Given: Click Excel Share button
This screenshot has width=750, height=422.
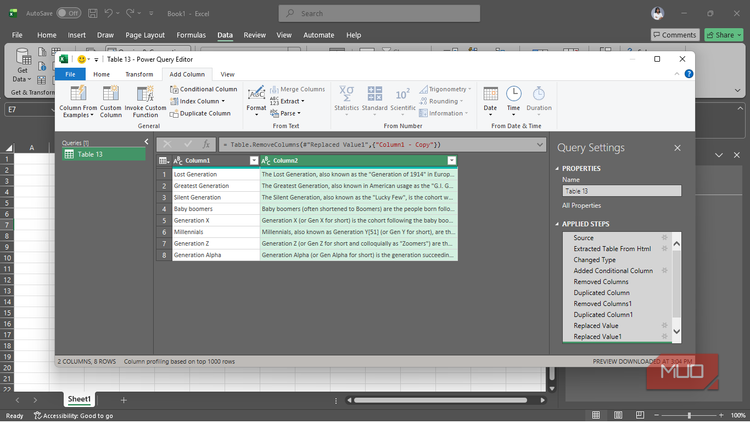Looking at the screenshot, I should (724, 35).
